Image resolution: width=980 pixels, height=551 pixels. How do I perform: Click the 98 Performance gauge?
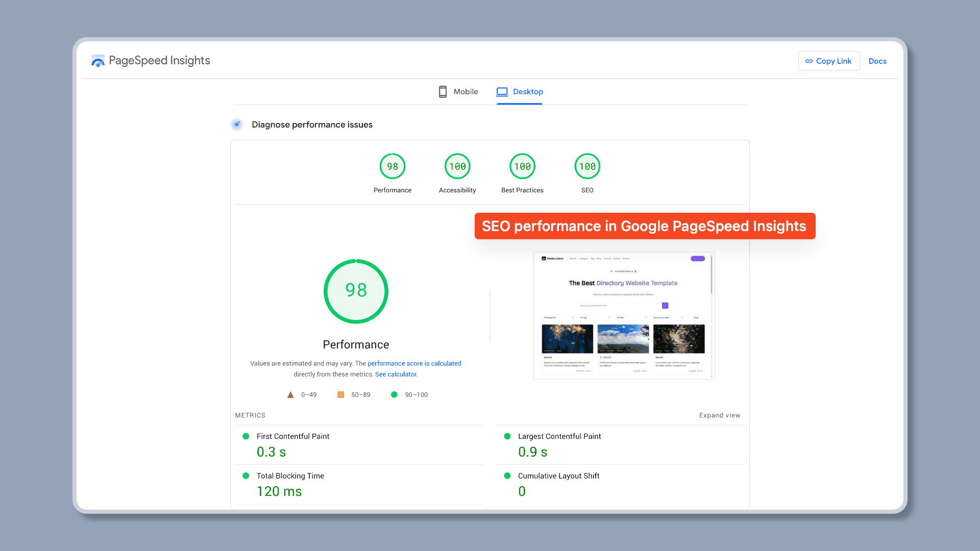356,291
